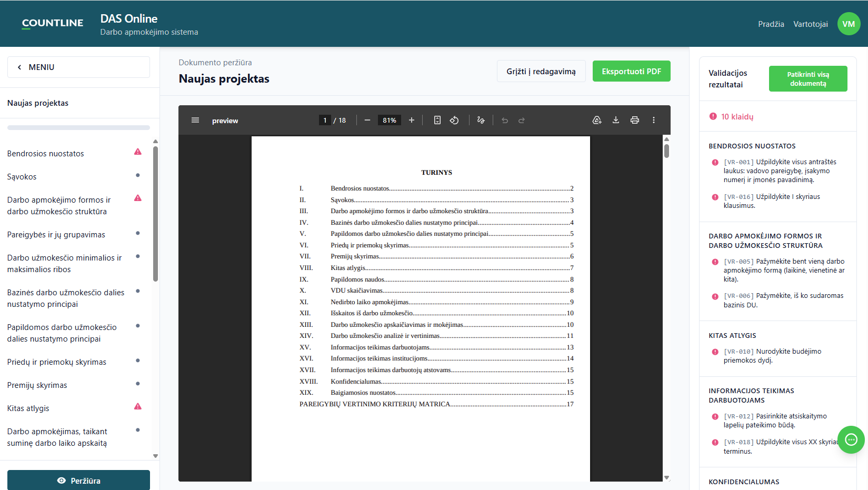Open Vartotojai in the top navigation
The image size is (868, 490).
point(811,24)
